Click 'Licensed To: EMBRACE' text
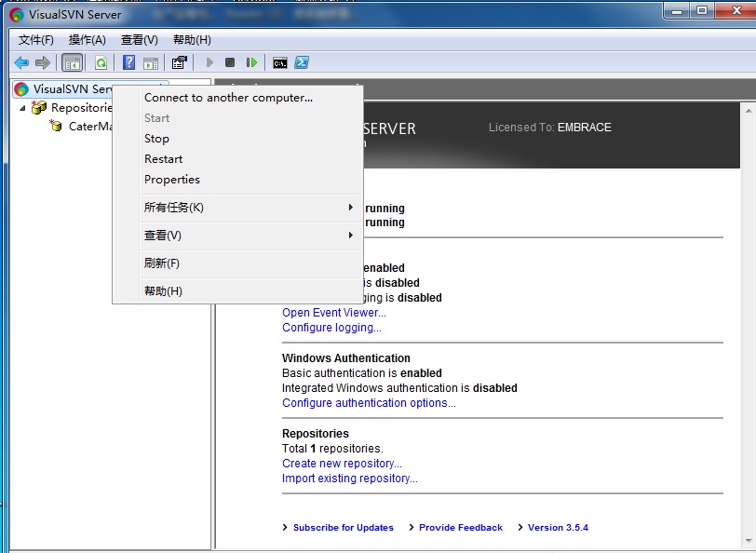Viewport: 756px width, 553px height. (x=550, y=128)
